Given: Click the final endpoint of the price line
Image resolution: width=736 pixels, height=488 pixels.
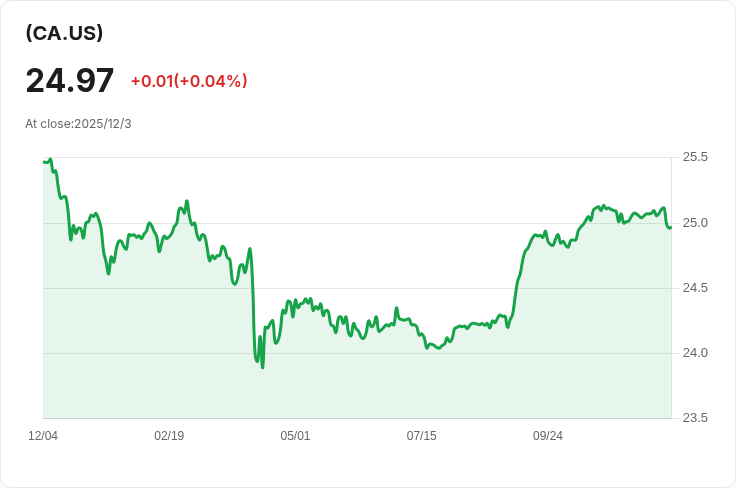Looking at the screenshot, I should [x=670, y=227].
